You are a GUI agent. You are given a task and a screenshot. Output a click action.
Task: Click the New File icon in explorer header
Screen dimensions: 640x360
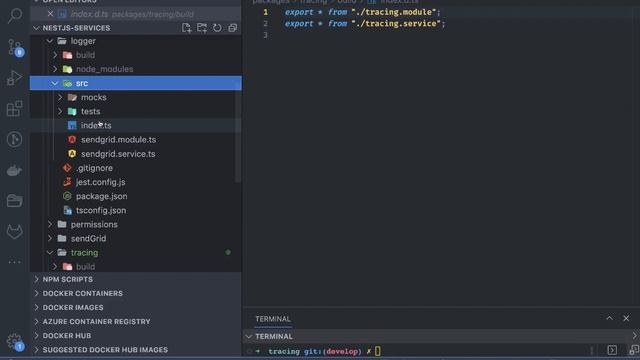pyautogui.click(x=187, y=28)
